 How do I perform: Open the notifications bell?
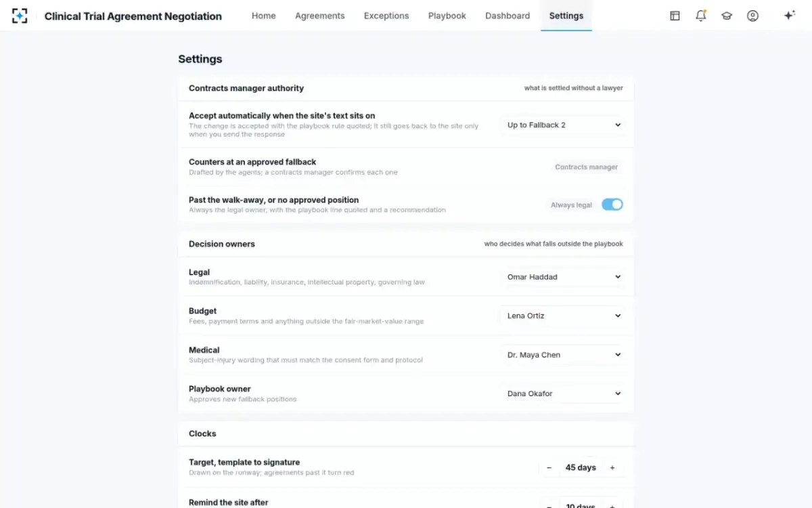pyautogui.click(x=701, y=16)
